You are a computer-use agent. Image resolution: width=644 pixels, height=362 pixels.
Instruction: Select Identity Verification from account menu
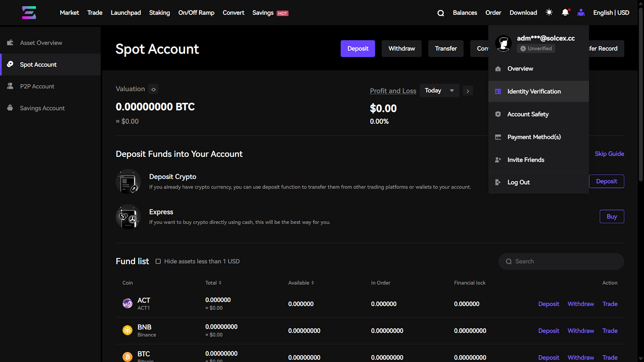click(x=534, y=91)
